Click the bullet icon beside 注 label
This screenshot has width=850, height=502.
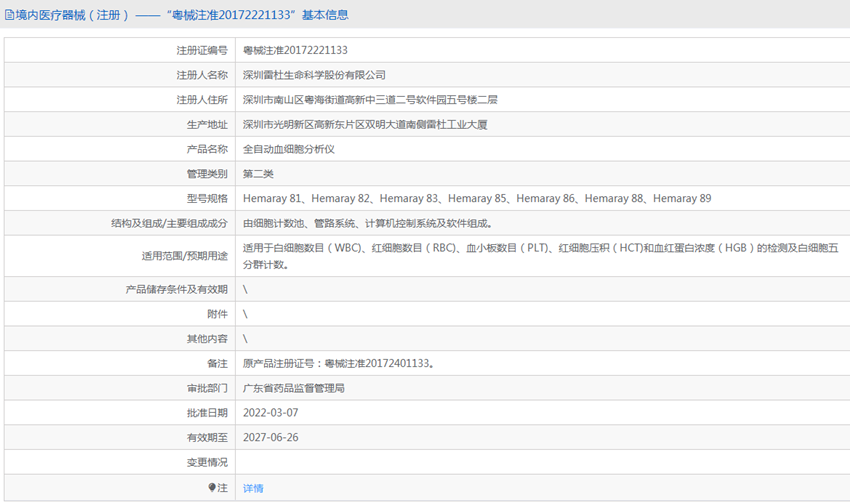point(212,488)
